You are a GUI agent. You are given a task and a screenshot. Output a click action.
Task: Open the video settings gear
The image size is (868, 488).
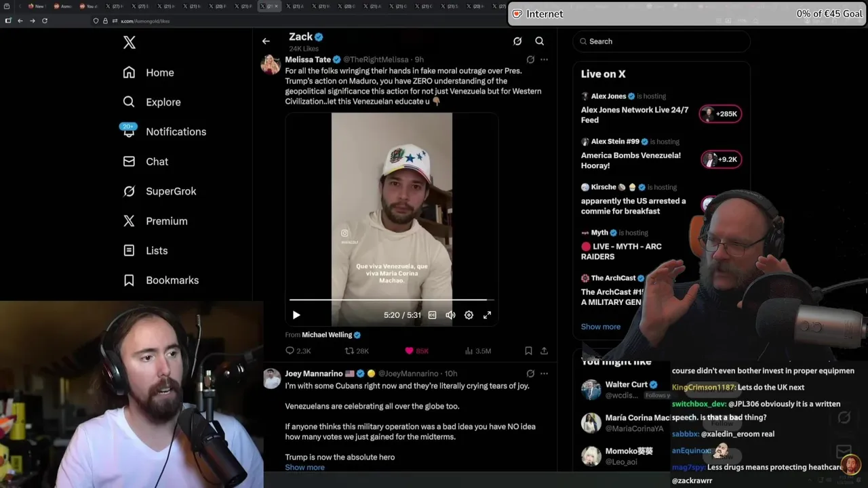point(469,315)
